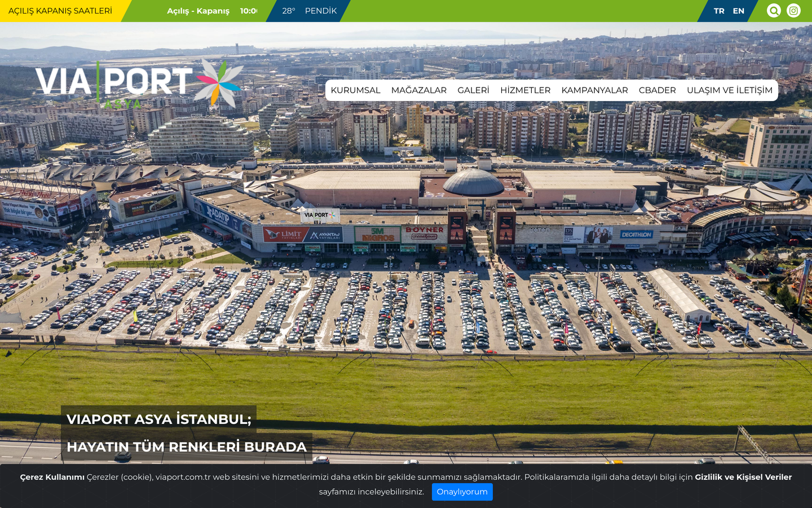Image resolution: width=812 pixels, height=508 pixels.
Task: Open ULAŞIM VE İLETİŞİM page
Action: pos(730,90)
